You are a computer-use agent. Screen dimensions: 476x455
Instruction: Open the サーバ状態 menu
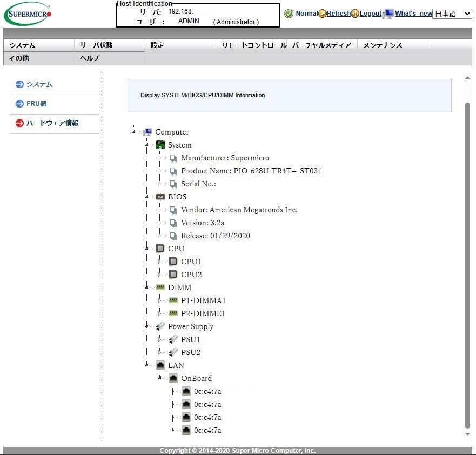110,45
